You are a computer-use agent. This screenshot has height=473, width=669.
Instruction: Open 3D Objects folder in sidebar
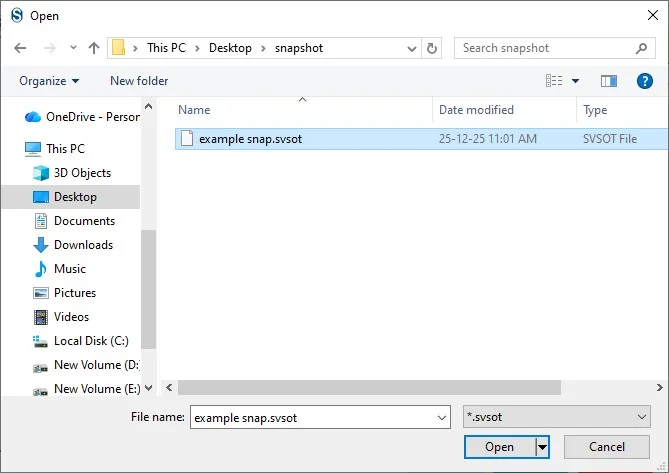pos(73,173)
